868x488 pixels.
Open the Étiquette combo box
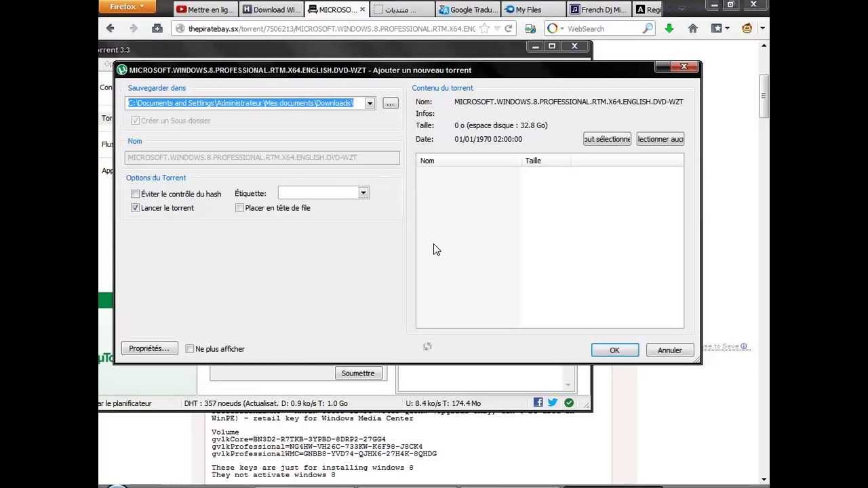323,193
